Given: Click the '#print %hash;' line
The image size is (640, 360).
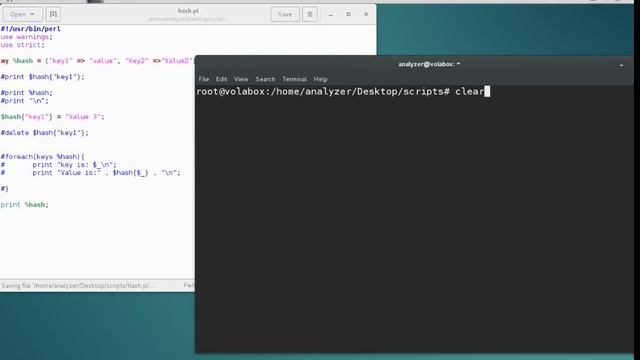Looking at the screenshot, I should 27,93.
